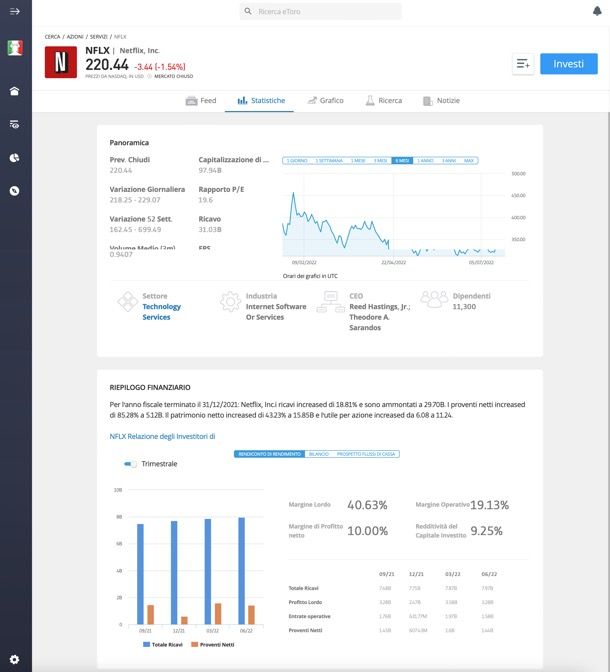Select the 1 Giorno chart range
Image resolution: width=610 pixels, height=672 pixels.
coord(297,161)
